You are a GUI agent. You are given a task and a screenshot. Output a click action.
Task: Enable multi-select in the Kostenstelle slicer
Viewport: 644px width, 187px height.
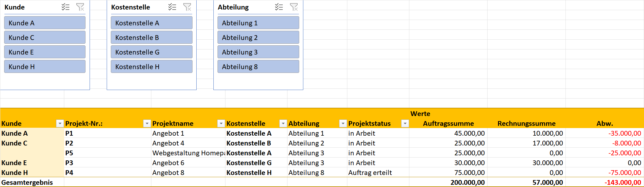click(172, 7)
